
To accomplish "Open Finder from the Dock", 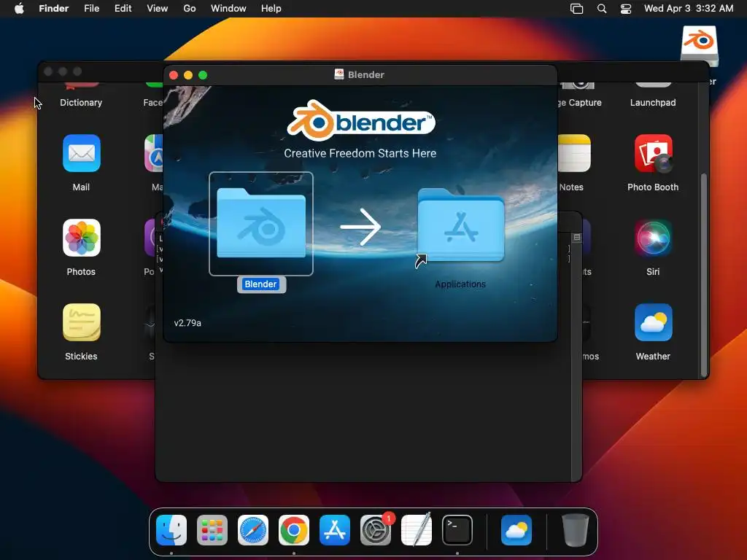I will [x=171, y=530].
